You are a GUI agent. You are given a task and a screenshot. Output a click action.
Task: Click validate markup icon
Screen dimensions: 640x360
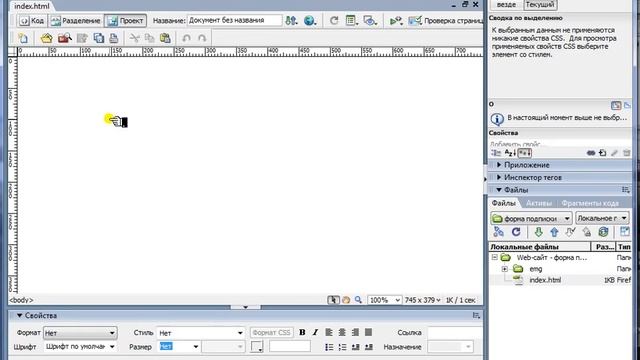tap(396, 20)
